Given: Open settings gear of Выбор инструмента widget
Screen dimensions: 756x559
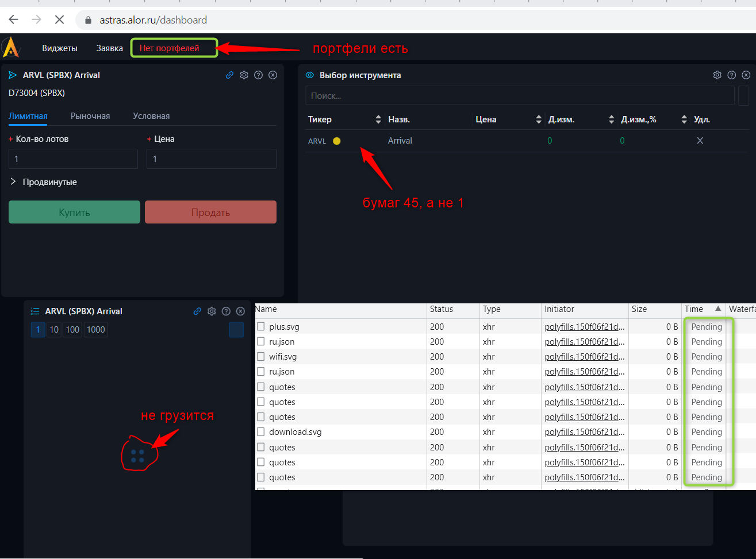Looking at the screenshot, I should point(717,75).
